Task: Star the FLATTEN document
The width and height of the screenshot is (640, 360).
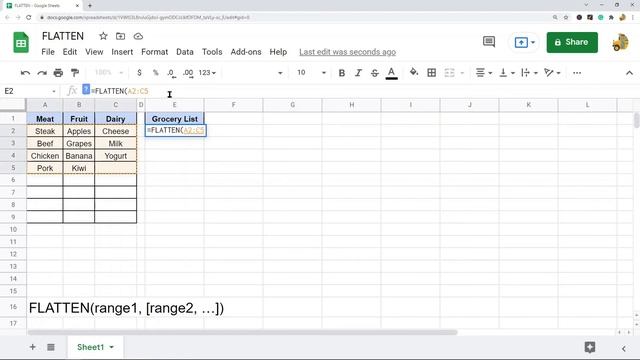Action: (x=103, y=36)
